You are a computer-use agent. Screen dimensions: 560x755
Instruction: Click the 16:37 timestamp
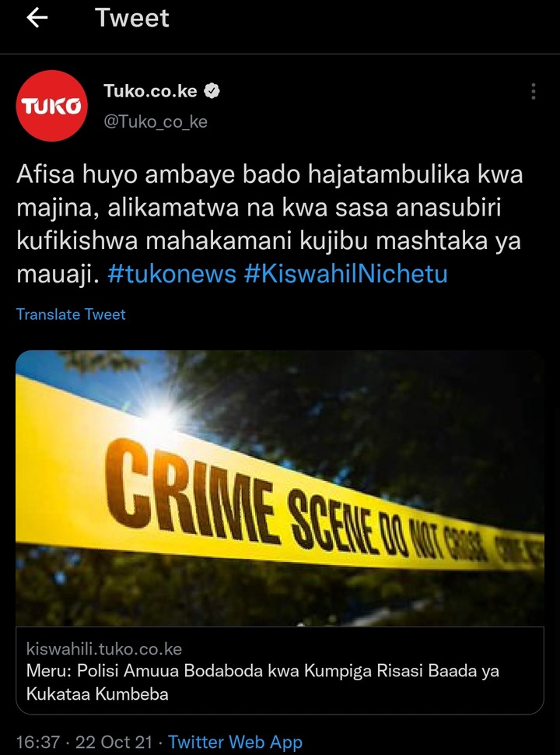(x=38, y=742)
